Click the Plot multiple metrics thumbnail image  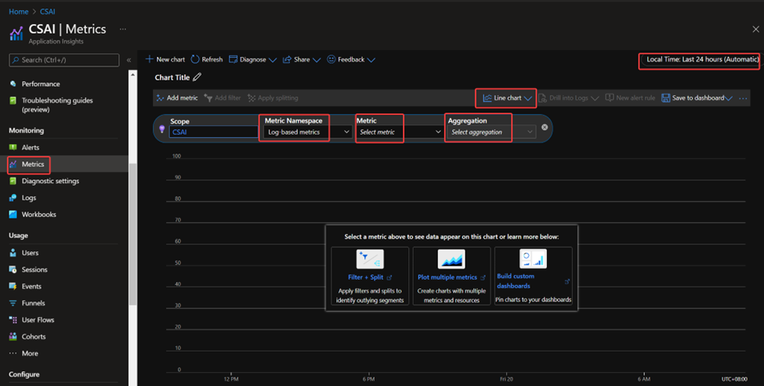pos(451,259)
